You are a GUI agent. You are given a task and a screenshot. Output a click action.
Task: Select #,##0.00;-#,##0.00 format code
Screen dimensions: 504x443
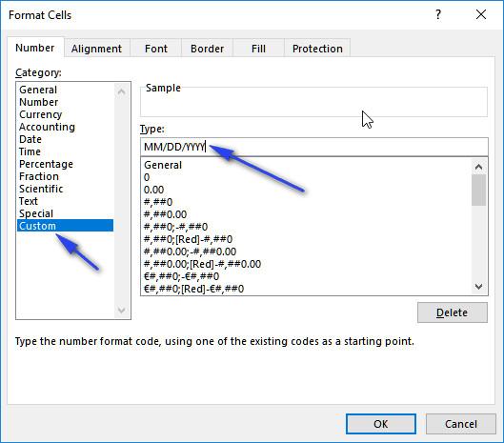point(307,252)
